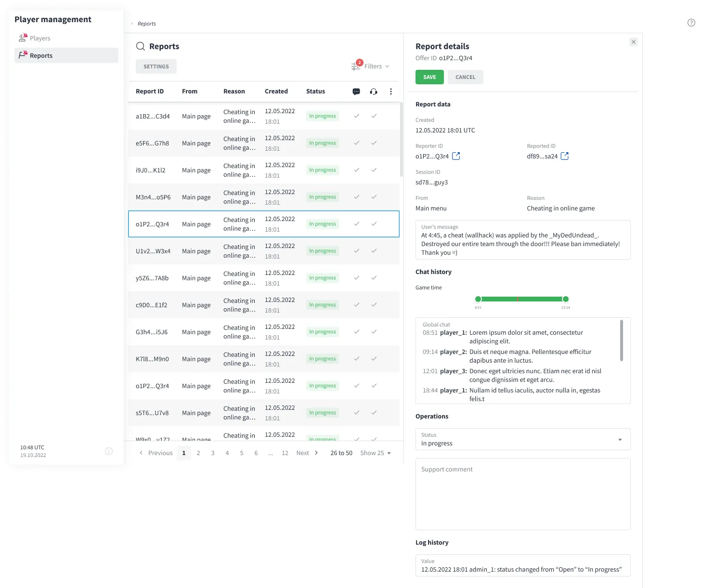Cancel the report edits

(x=466, y=77)
